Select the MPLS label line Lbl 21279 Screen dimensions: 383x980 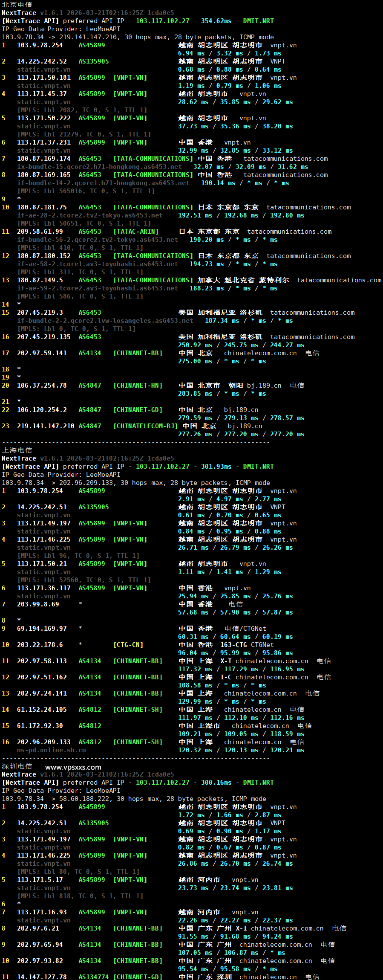click(84, 134)
